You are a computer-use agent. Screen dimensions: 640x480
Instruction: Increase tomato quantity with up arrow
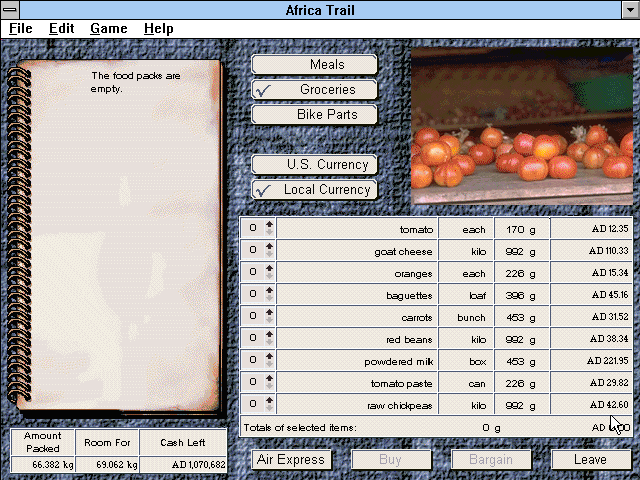click(x=269, y=224)
